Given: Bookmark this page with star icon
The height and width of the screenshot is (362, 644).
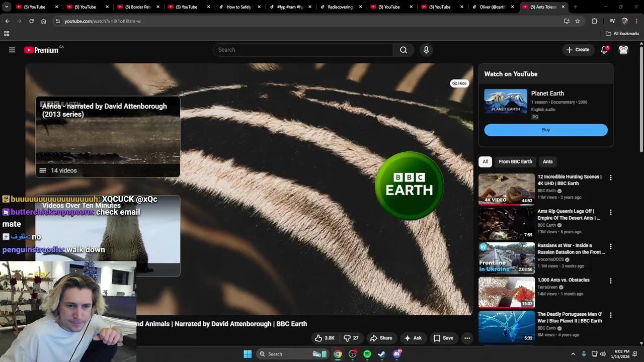Looking at the screenshot, I should (578, 21).
